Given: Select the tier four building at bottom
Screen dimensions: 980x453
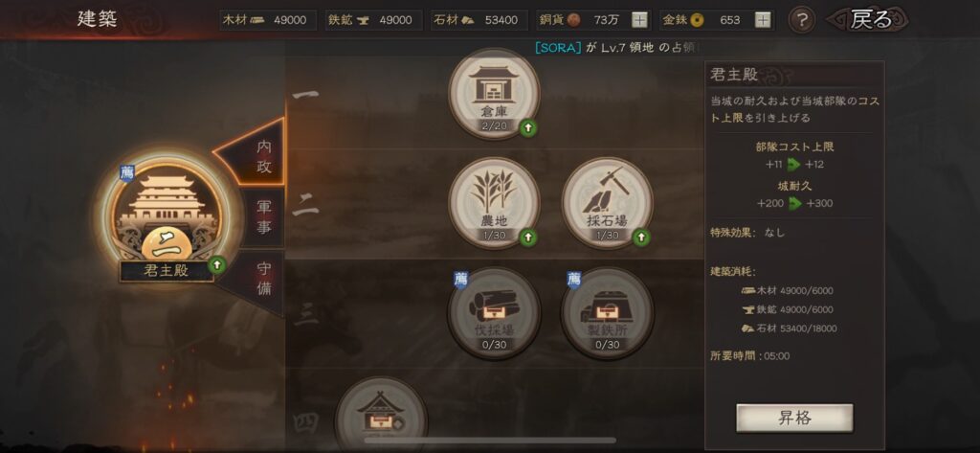Looking at the screenshot, I should pyautogui.click(x=381, y=416).
